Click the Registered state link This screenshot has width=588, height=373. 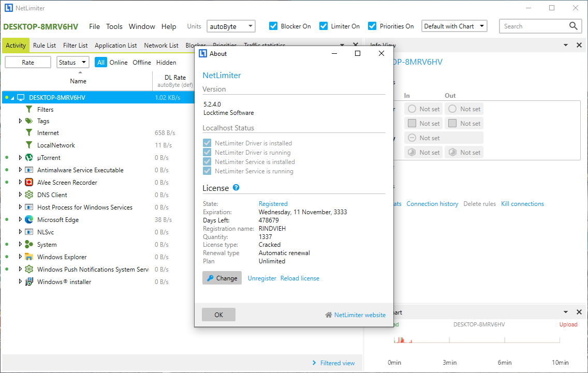273,203
